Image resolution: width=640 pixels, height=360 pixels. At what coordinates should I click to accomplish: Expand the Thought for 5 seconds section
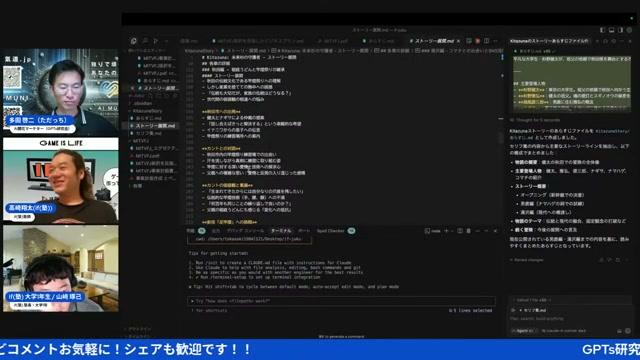[x=537, y=120]
